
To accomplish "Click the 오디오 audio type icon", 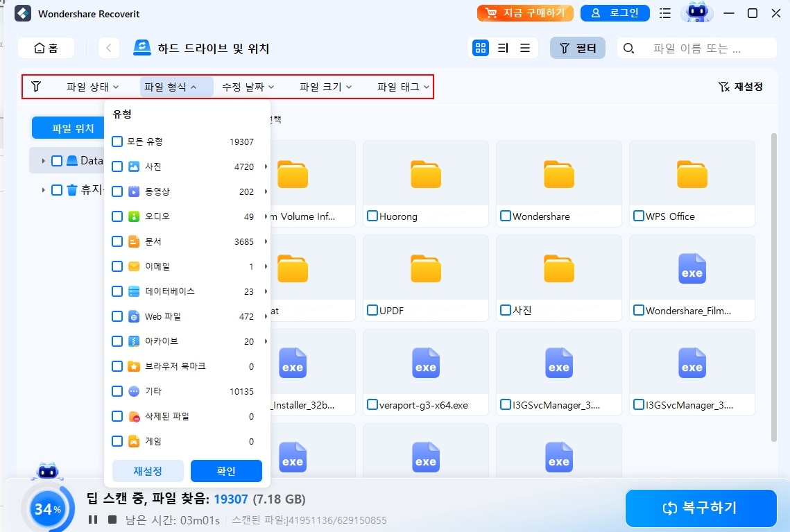I will tap(133, 216).
